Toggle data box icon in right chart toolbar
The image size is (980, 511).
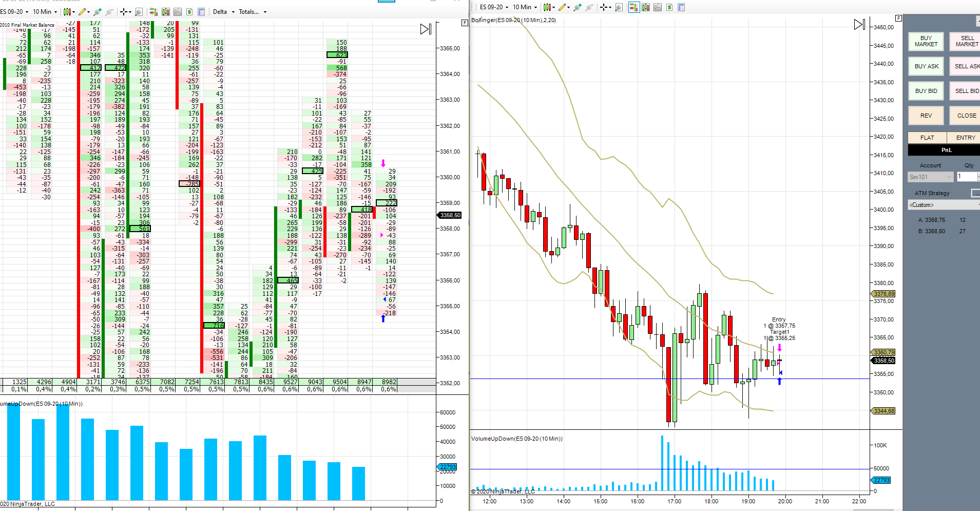tap(681, 7)
